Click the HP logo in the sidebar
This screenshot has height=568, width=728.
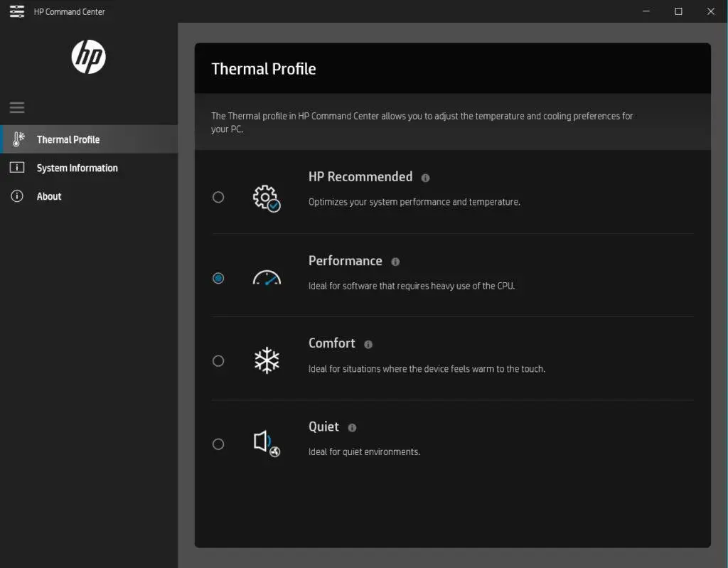[89, 57]
